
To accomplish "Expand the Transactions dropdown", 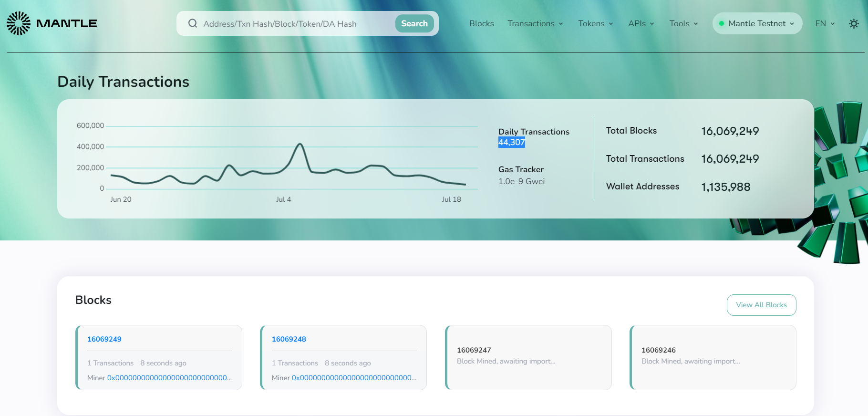I will pos(535,23).
